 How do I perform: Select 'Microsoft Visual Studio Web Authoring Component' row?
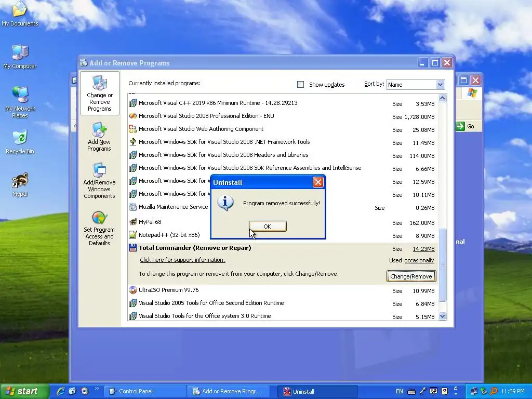[x=283, y=129]
